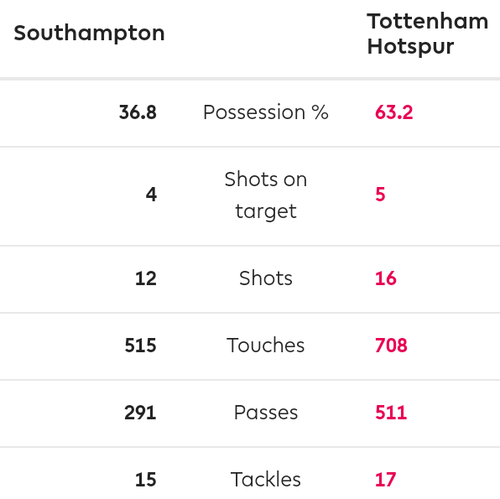Click Southampton's 4 shots on target

coord(151,194)
